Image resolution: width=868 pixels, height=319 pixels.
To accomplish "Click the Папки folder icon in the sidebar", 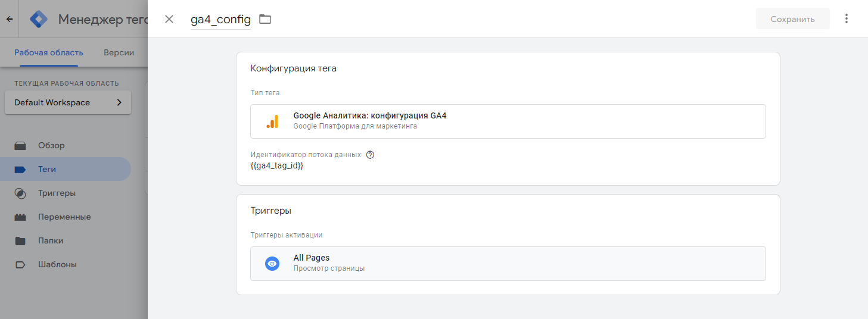I will pos(20,240).
